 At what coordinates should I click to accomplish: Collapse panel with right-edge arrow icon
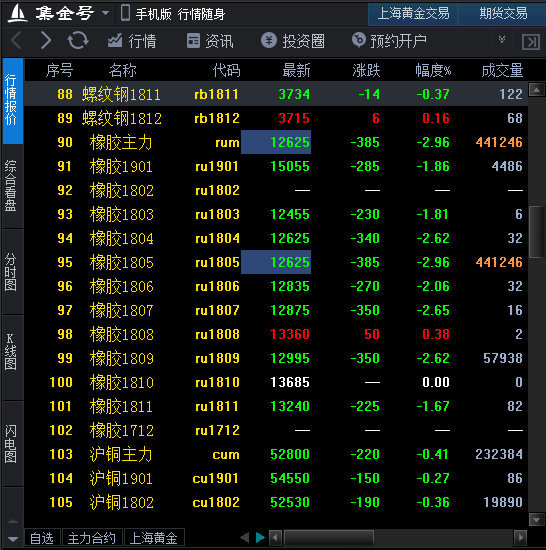[x=531, y=42]
